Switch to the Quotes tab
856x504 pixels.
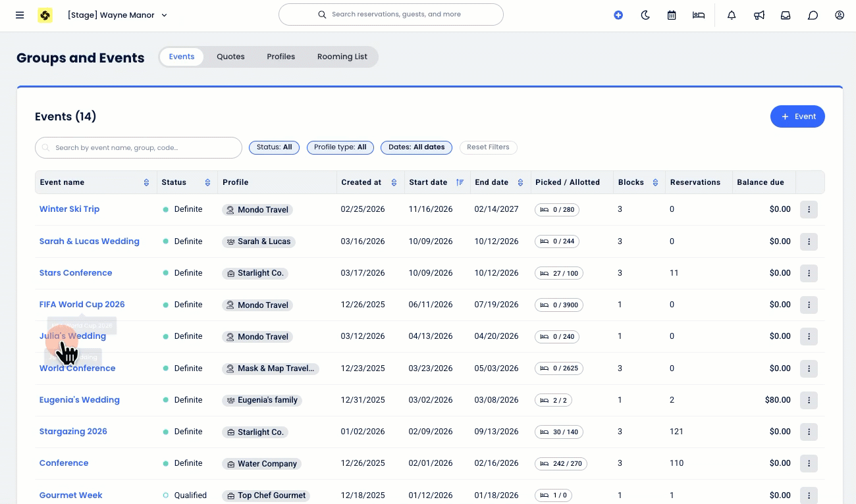pyautogui.click(x=230, y=57)
